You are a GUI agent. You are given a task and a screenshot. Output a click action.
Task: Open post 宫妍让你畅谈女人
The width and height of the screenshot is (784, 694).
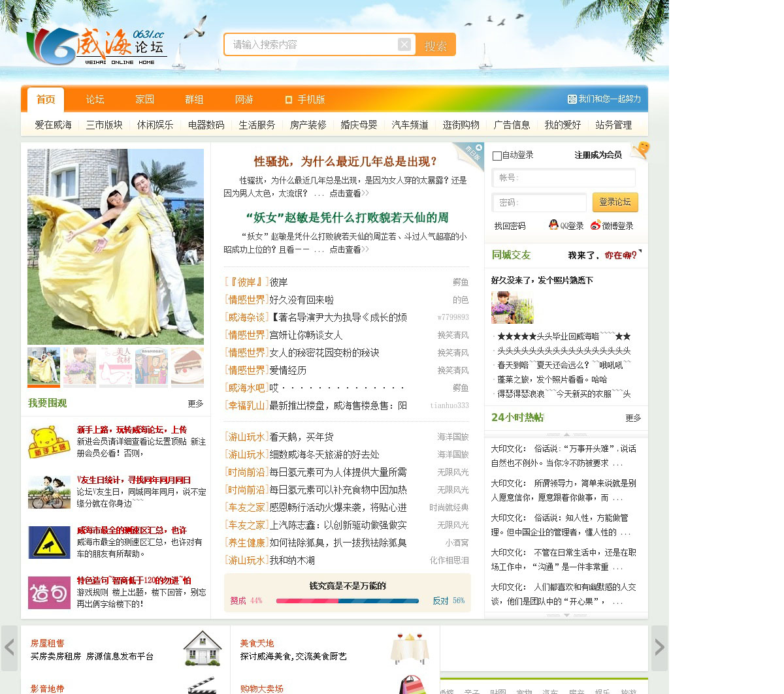[306, 335]
